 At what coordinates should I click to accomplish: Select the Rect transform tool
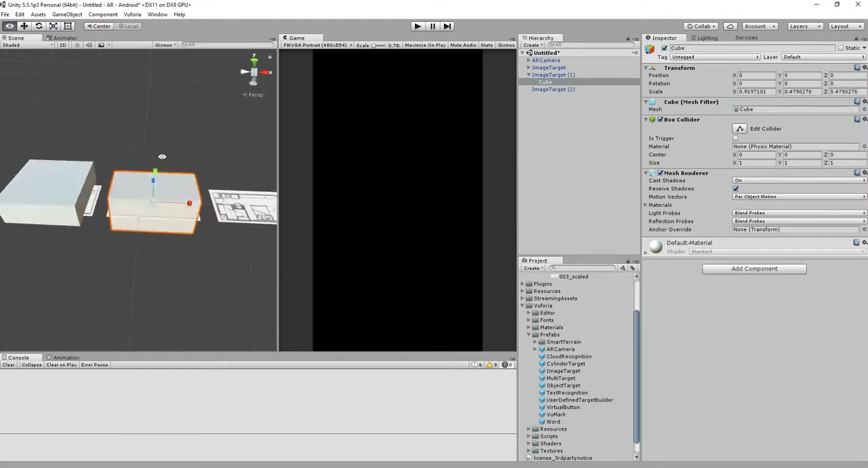click(x=67, y=26)
